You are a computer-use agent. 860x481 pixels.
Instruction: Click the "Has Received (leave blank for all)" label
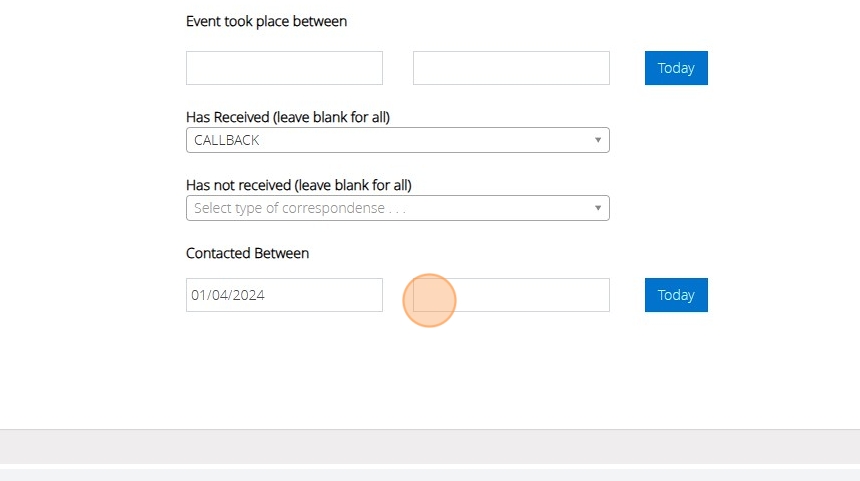click(288, 117)
